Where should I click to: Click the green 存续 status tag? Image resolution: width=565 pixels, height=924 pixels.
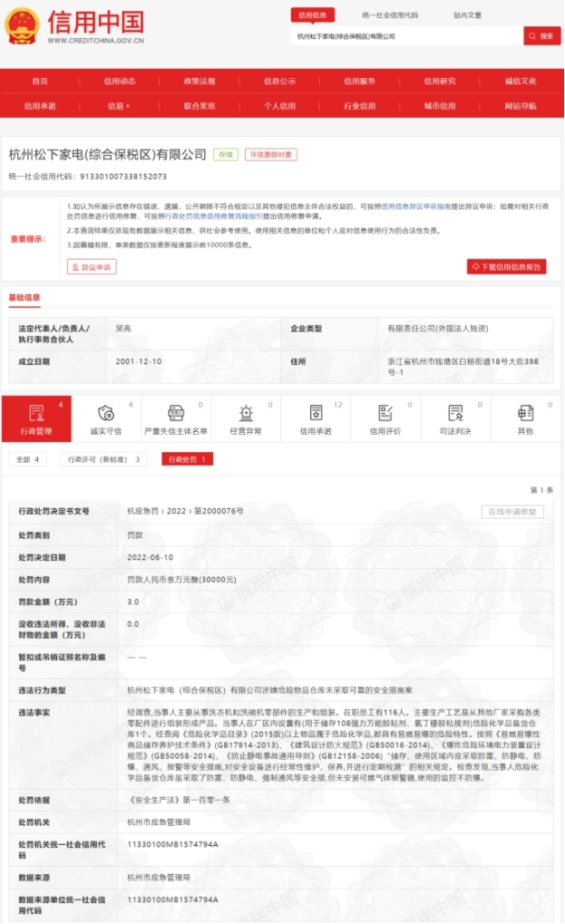[x=226, y=154]
